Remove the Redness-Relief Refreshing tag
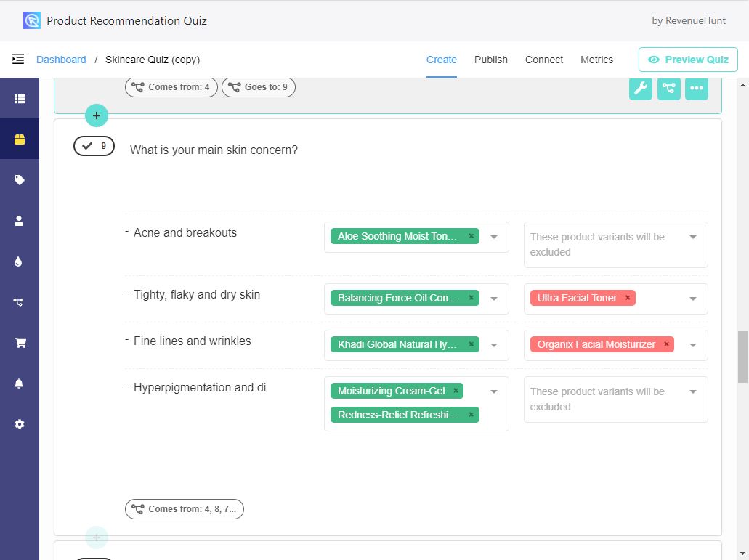 (471, 415)
